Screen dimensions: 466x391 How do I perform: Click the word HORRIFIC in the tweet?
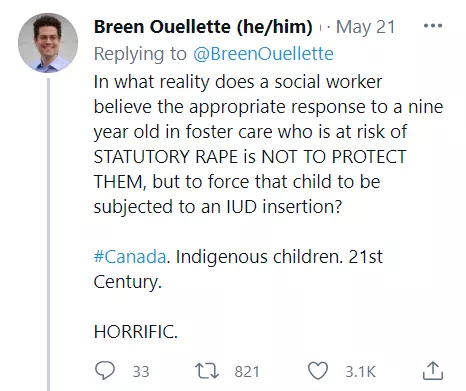point(136,332)
